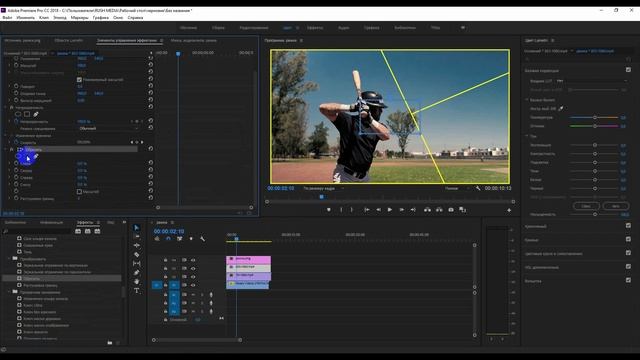Viewport: 640px width, 360px height.
Task: Create new custom bin in Effects panel
Action: (x=110, y=343)
